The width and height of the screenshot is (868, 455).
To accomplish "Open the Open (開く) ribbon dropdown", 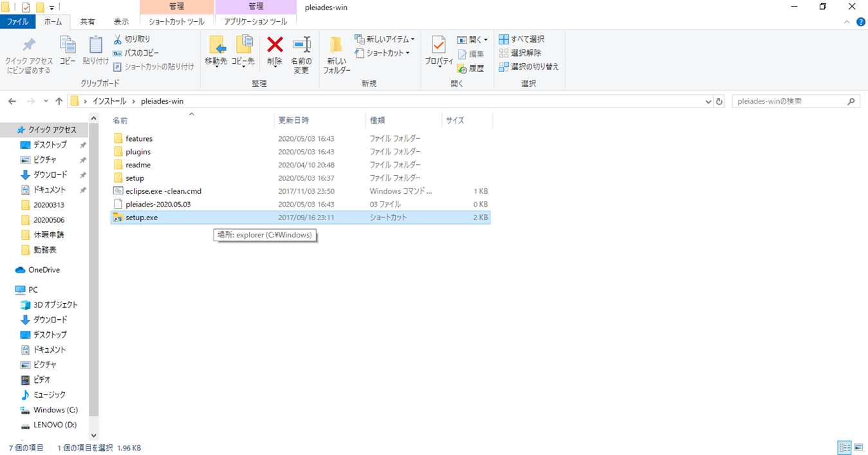I will pos(472,39).
